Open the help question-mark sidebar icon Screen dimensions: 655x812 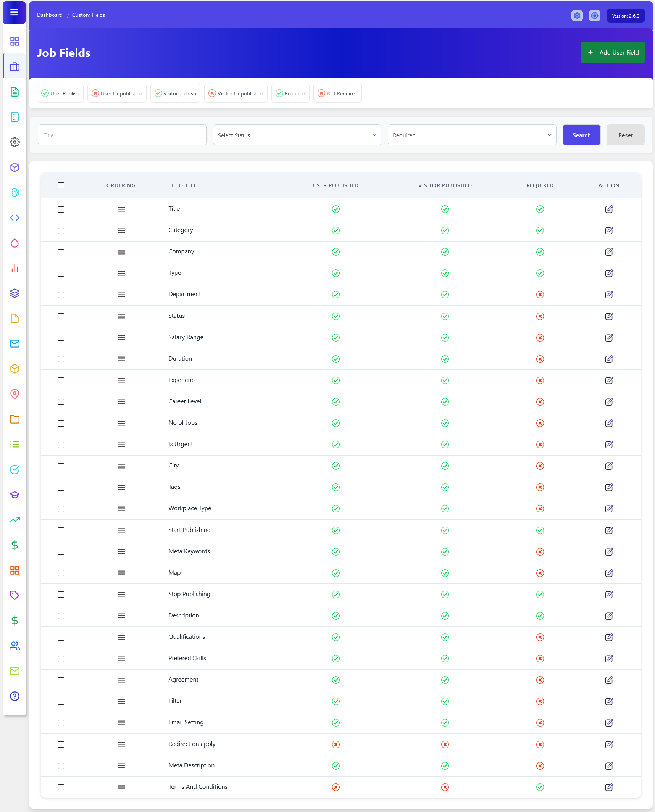(15, 696)
